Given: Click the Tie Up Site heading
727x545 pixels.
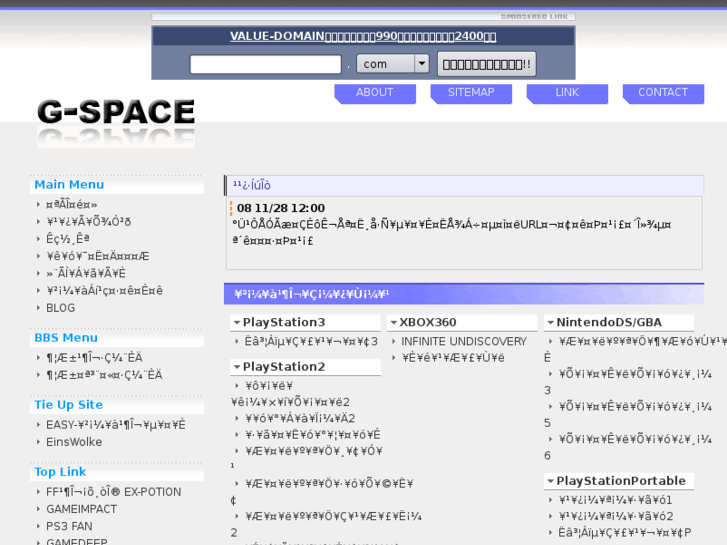Looking at the screenshot, I should pyautogui.click(x=69, y=405).
